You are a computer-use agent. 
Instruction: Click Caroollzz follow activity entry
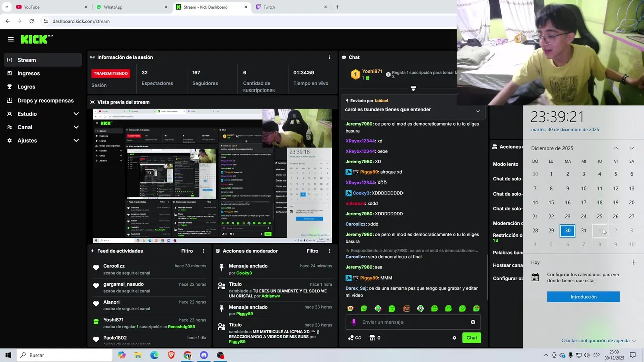point(149,269)
